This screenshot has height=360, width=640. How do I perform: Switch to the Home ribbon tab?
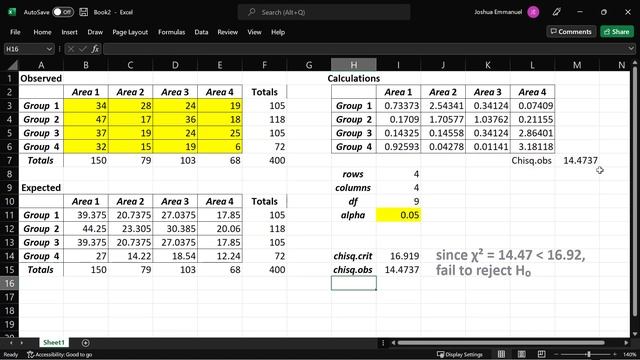click(x=42, y=32)
